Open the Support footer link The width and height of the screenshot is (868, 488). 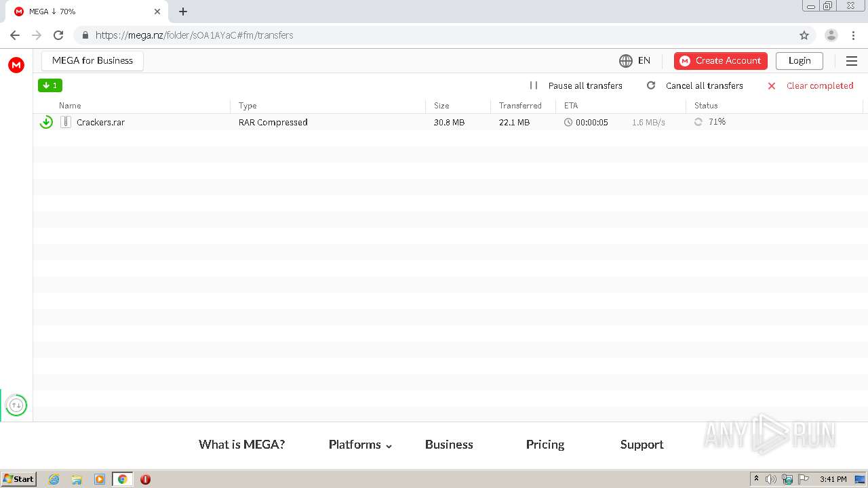(x=642, y=445)
